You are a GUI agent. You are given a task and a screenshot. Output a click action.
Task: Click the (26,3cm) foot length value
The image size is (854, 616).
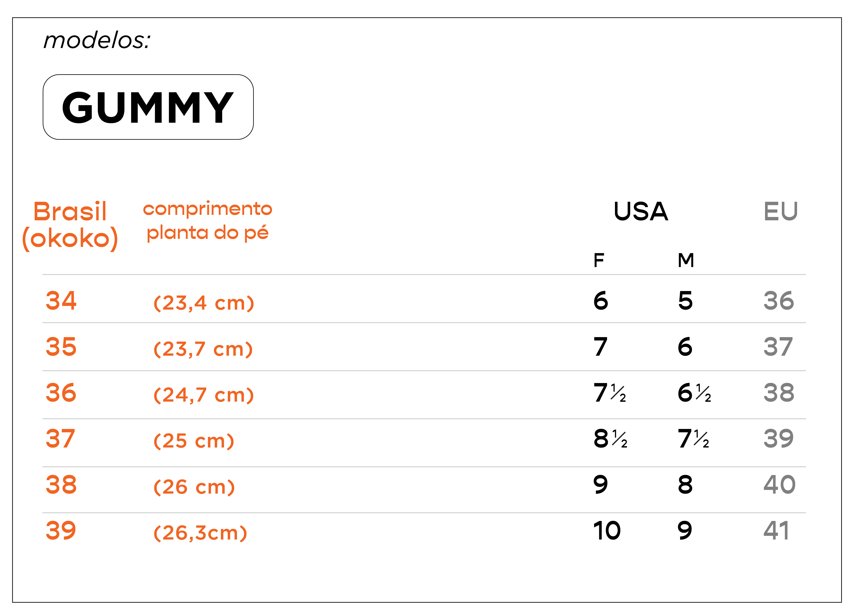tap(200, 533)
